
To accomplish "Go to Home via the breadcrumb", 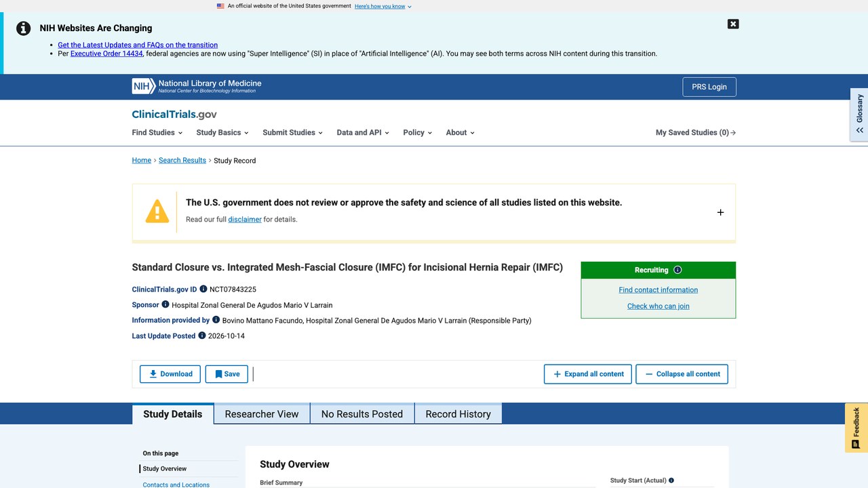I will point(142,161).
